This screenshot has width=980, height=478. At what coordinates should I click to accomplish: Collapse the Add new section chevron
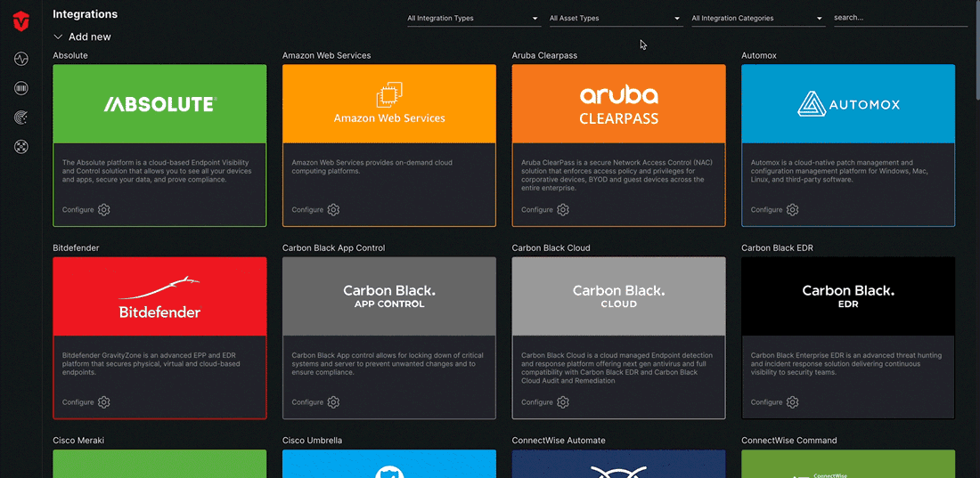[x=58, y=36]
